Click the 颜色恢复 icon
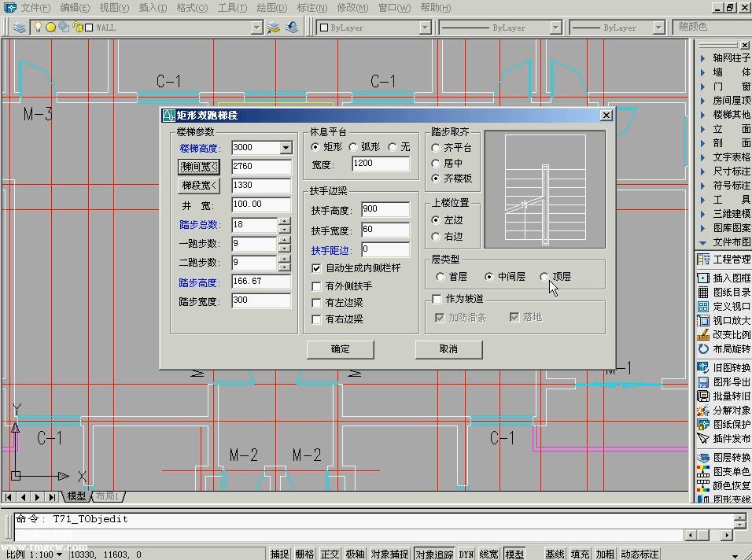Viewport: 752px width, 560px height. (x=703, y=485)
